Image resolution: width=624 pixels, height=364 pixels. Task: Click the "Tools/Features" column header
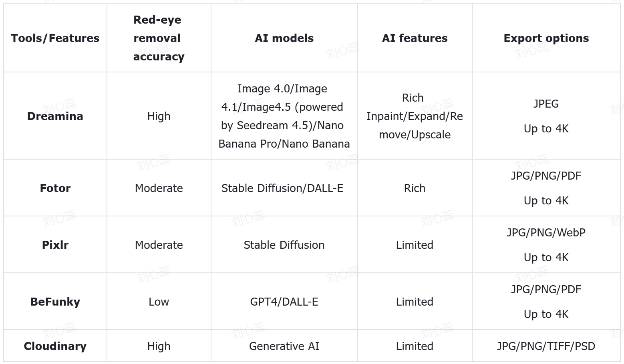[x=55, y=38]
